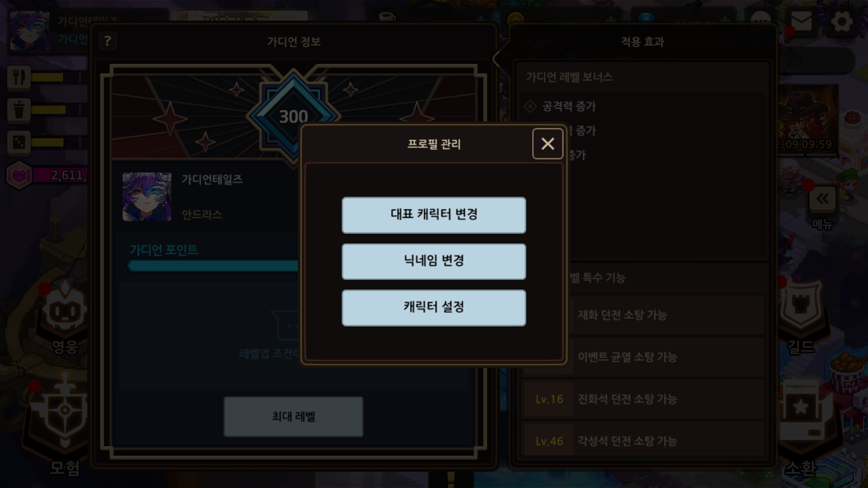This screenshot has width=868, height=488.
Task: Open the mail envelope icon
Action: coord(801,22)
